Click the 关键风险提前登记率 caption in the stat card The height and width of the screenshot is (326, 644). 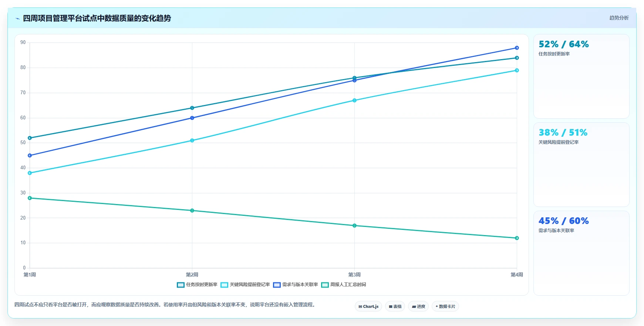(559, 142)
